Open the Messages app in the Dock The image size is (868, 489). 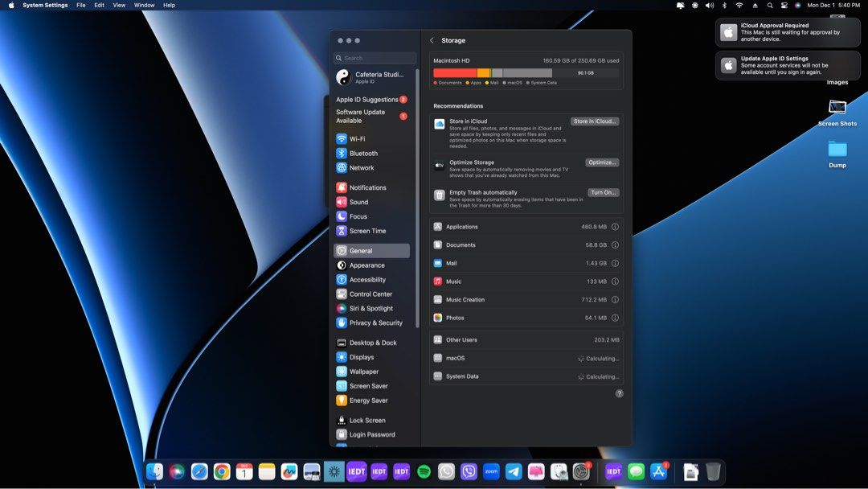click(636, 472)
